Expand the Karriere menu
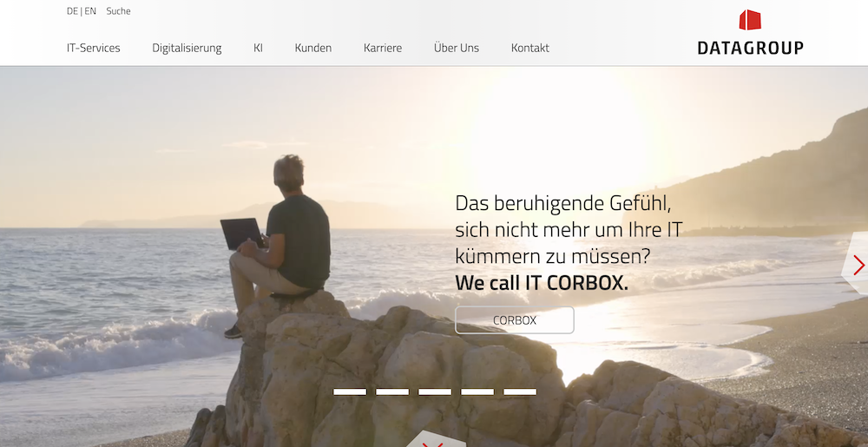This screenshot has height=447, width=868. click(x=383, y=48)
